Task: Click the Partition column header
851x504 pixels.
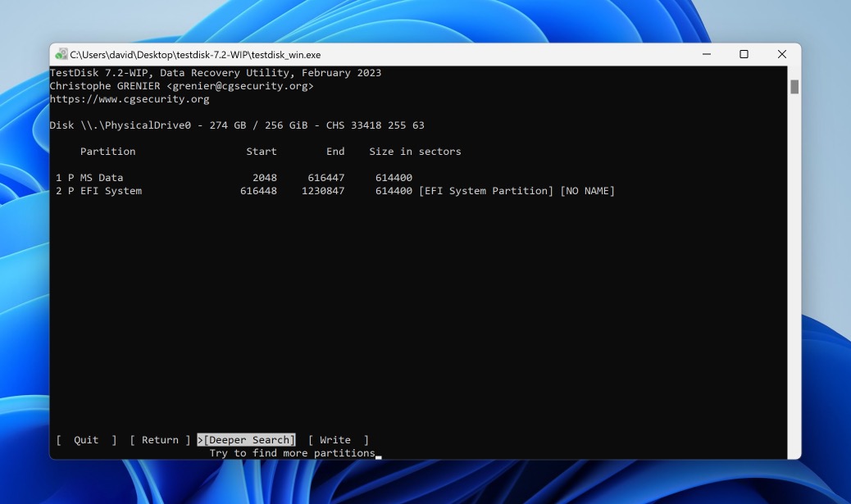Action: [107, 152]
